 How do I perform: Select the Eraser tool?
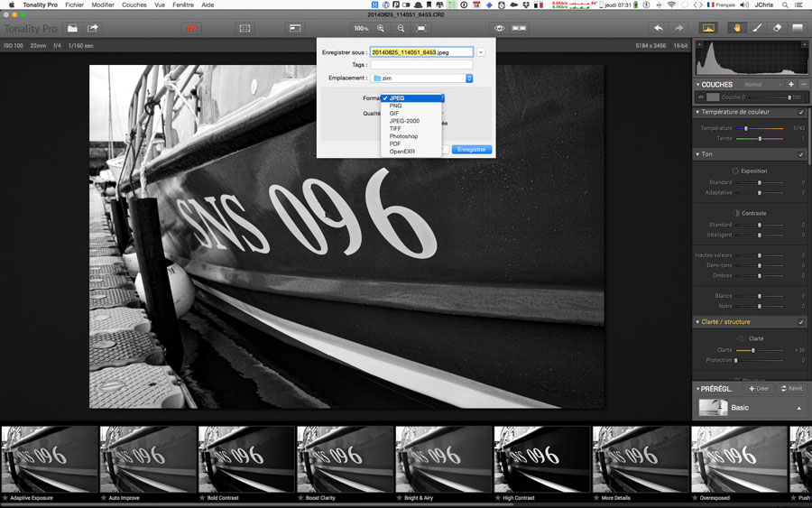coord(777,28)
